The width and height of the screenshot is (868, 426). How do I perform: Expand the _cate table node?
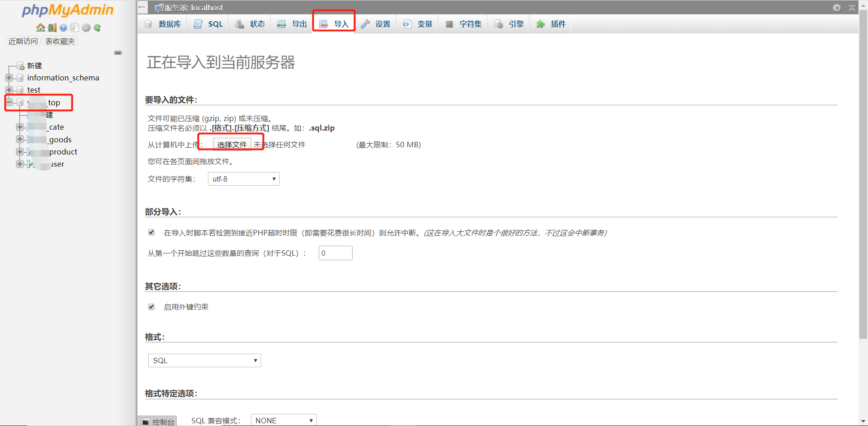click(19, 127)
